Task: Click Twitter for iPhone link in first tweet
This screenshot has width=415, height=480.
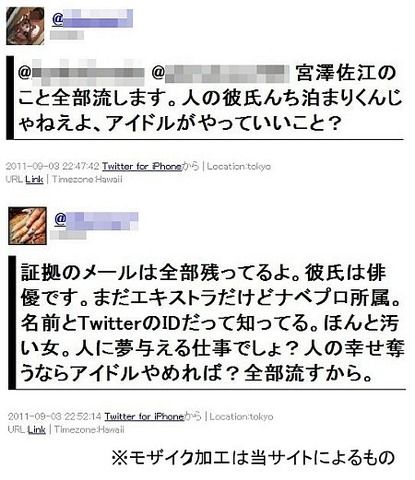Action: coord(142,166)
